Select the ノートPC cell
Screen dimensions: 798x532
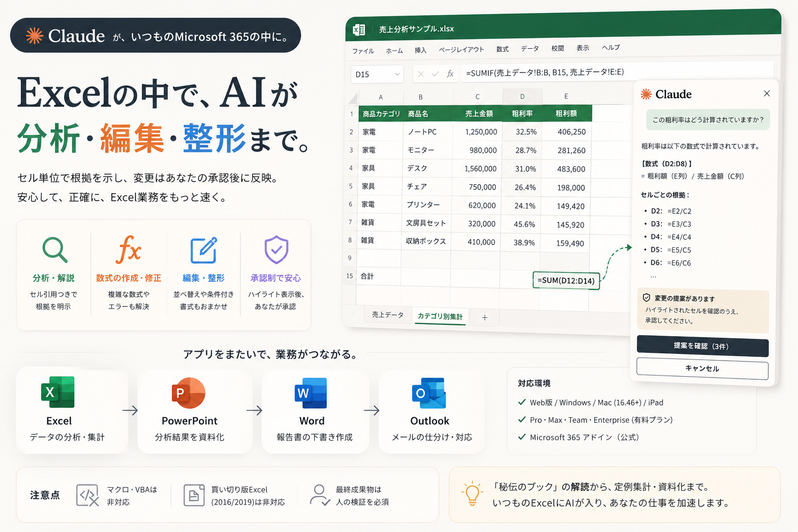point(428,132)
